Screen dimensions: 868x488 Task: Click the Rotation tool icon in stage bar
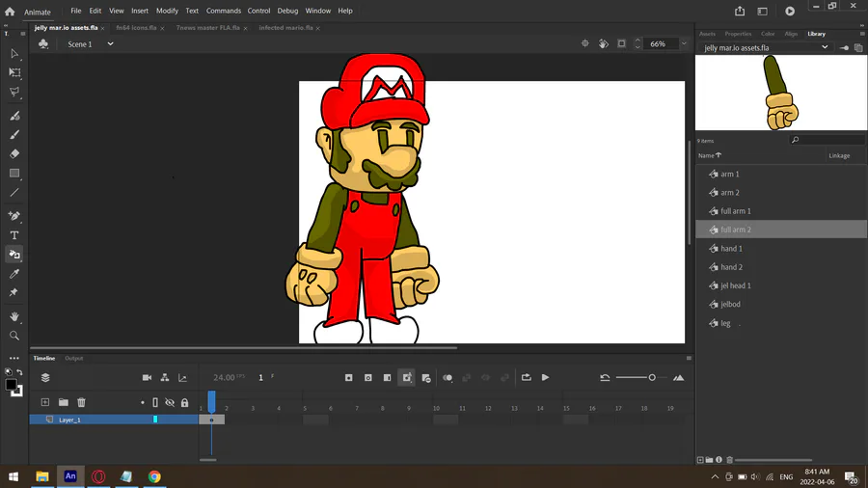pos(604,43)
